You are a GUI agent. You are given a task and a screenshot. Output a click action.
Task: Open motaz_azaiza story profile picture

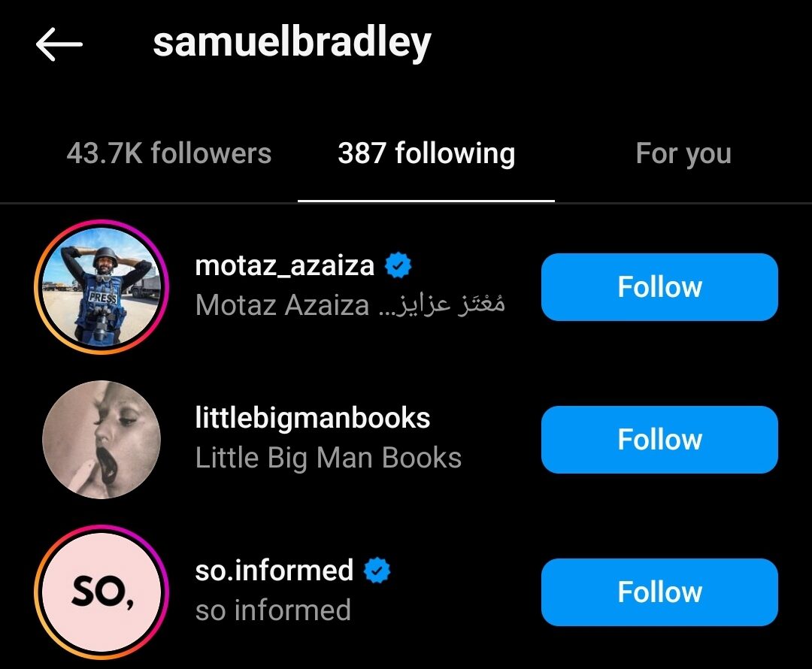(x=101, y=287)
